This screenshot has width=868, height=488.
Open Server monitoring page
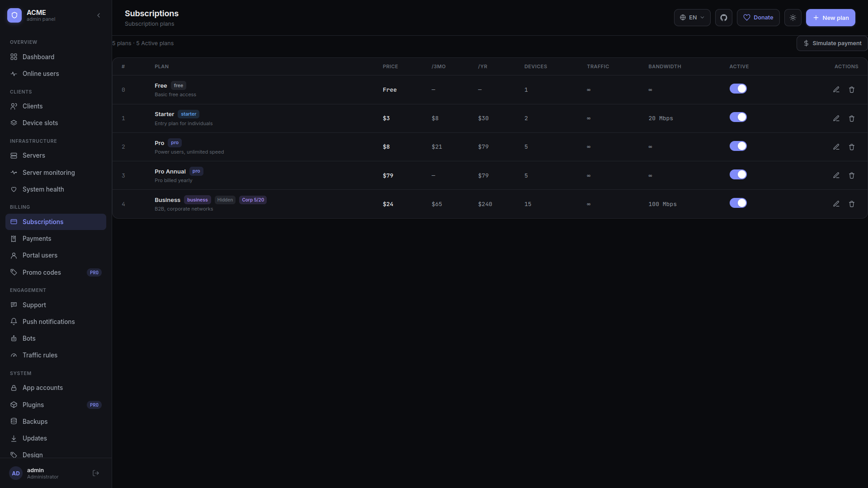click(56, 173)
